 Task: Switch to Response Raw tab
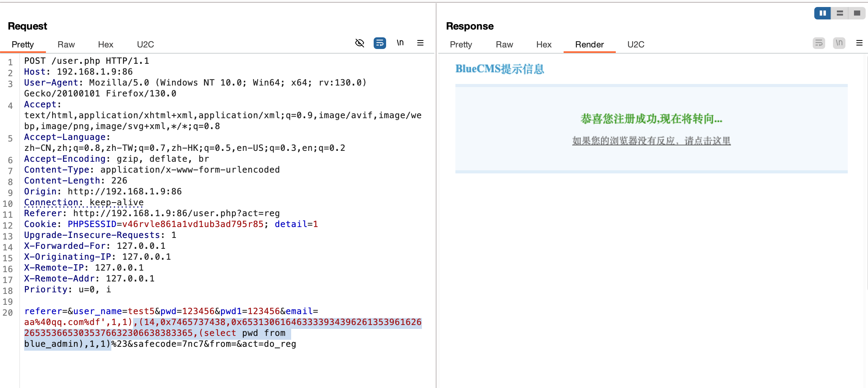[x=504, y=44]
